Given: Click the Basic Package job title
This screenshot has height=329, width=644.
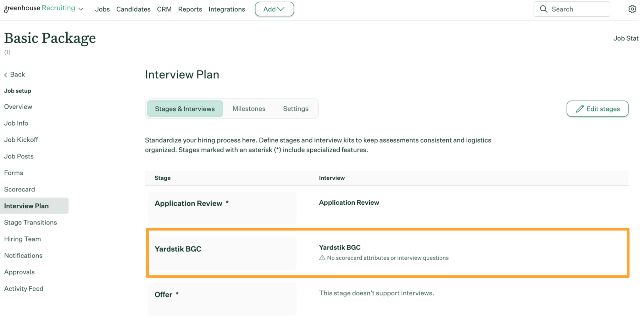Looking at the screenshot, I should coord(50,38).
